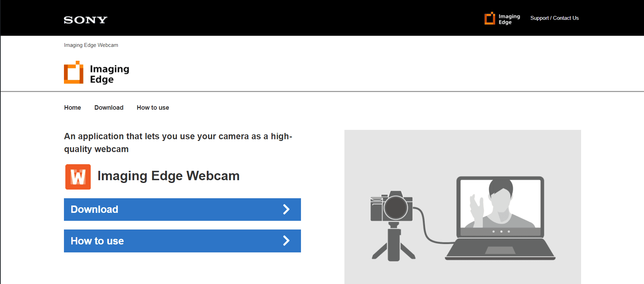Open Support / Contact Us link
644x284 pixels.
(x=554, y=18)
